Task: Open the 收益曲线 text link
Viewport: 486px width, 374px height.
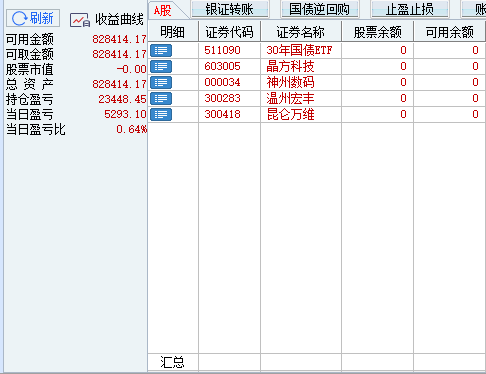Action: point(119,19)
